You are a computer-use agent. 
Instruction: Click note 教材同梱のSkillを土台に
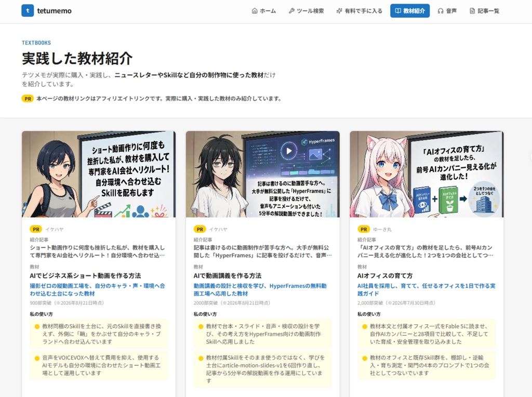pyautogui.click(x=99, y=334)
